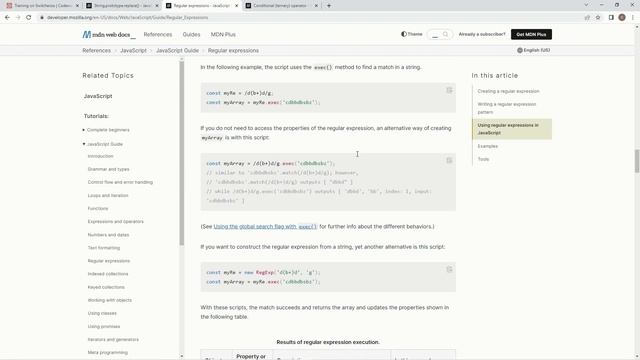Open the MDN Plus menu

(x=223, y=35)
